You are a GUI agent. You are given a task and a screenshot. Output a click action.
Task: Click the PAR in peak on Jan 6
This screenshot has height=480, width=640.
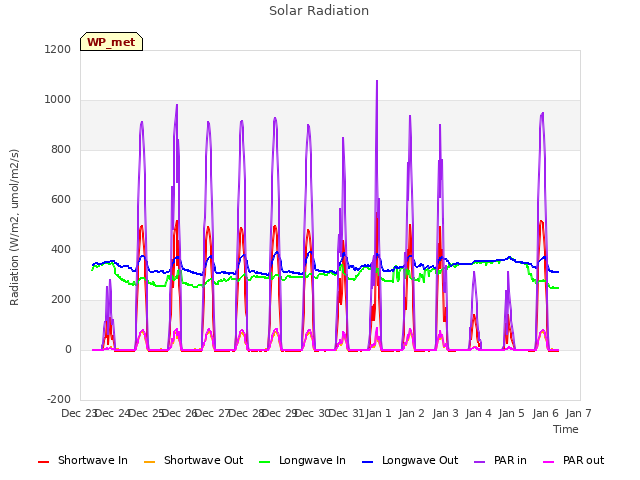pos(542,113)
